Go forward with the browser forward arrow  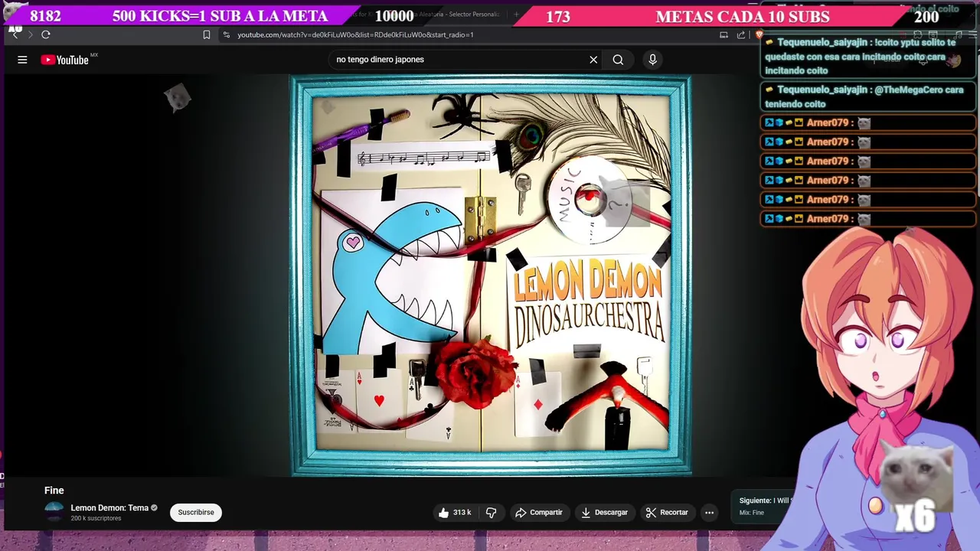(x=30, y=34)
